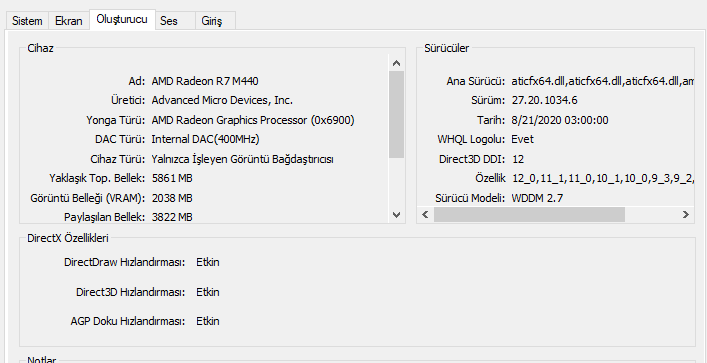This screenshot has height=363, width=707.
Task: Click the 3822 MB shared memory value
Action: pos(172,217)
